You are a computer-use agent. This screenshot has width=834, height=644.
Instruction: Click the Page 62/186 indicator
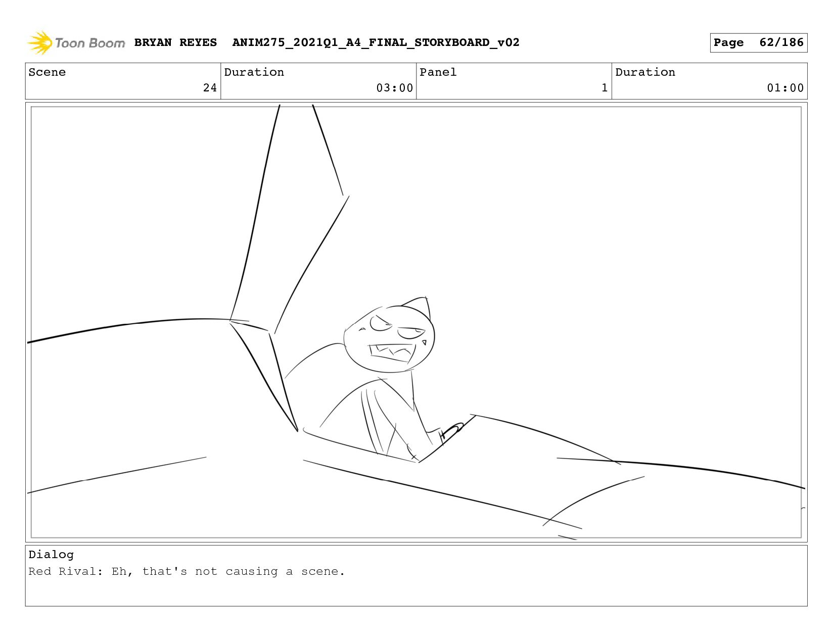click(758, 42)
